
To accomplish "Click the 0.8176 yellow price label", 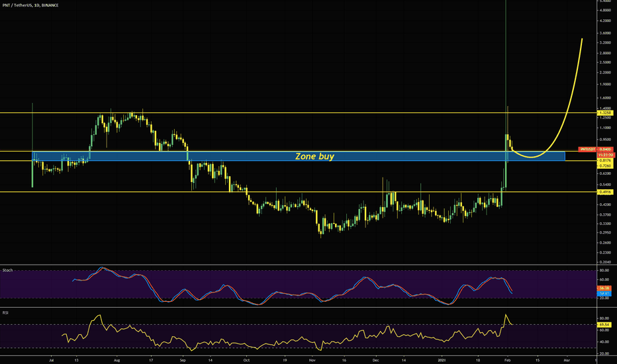I will tap(605, 161).
